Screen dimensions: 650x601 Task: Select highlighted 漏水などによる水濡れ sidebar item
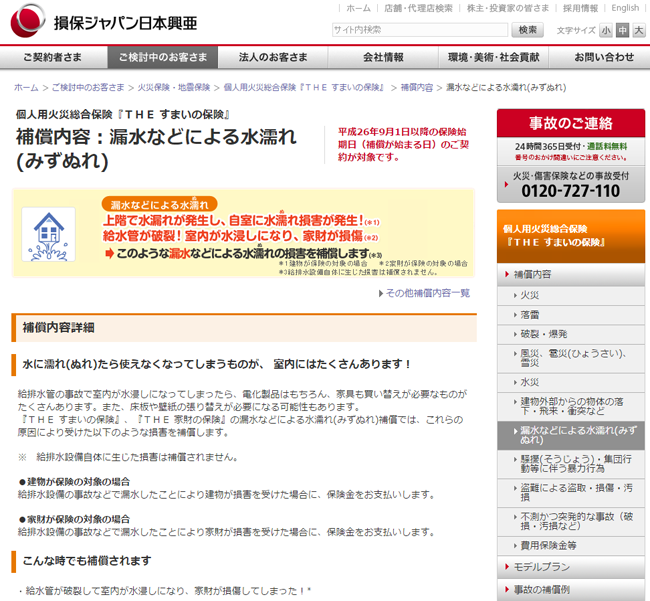[571, 435]
